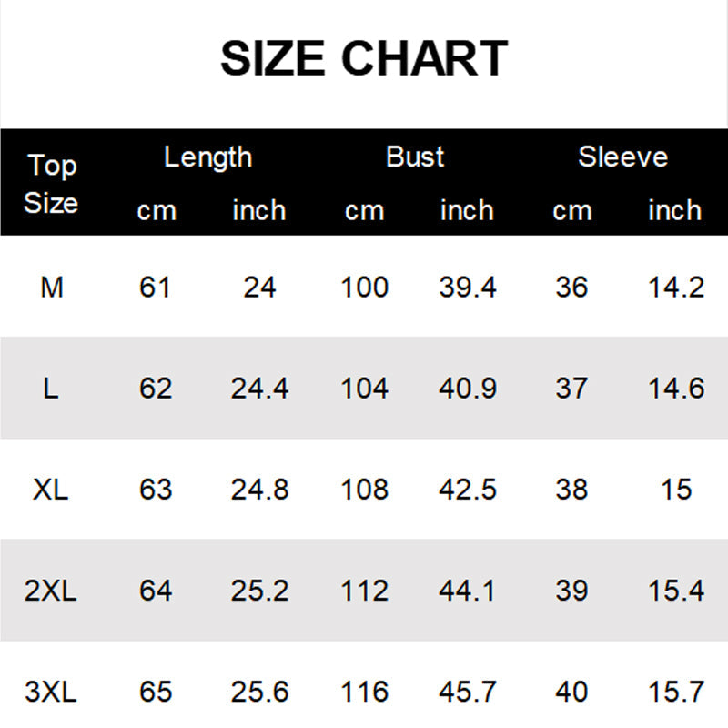The height and width of the screenshot is (728, 728).
Task: Select the 44.1 inch bust value
Action: (x=468, y=591)
